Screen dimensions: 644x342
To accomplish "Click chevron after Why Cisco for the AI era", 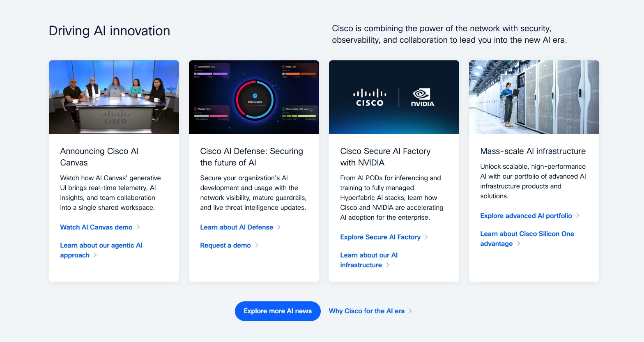I will click(410, 311).
